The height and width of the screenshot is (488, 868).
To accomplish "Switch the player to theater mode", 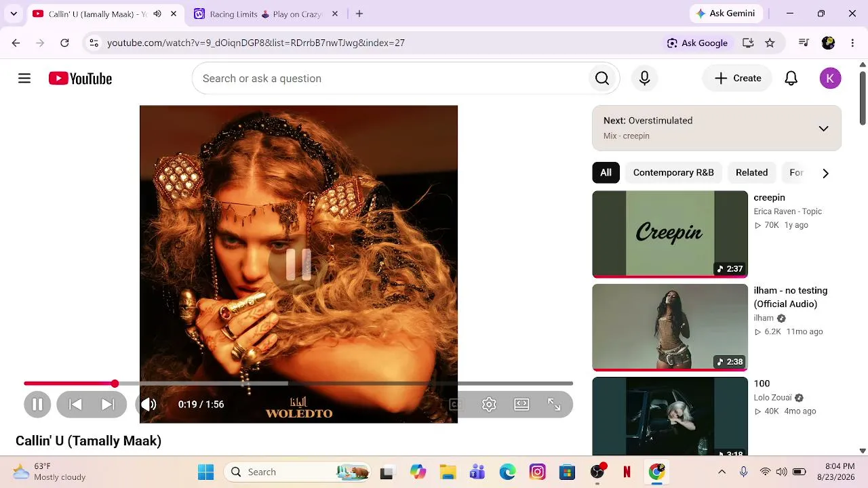I will click(x=521, y=405).
